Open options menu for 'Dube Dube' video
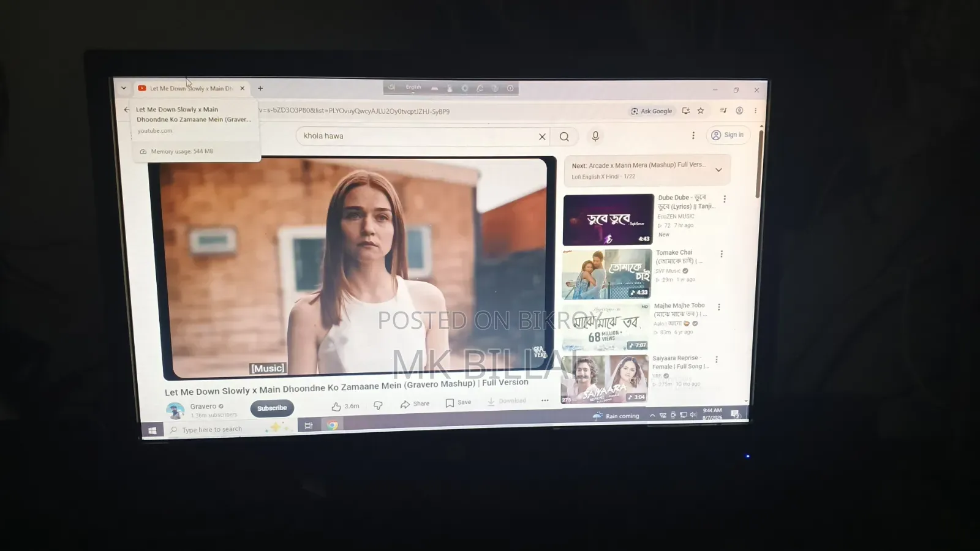This screenshot has width=980, height=551. point(725,199)
